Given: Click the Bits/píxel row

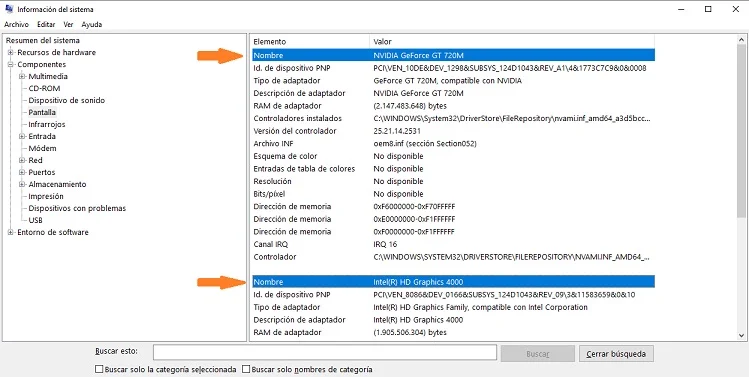Looking at the screenshot, I should (453, 194).
